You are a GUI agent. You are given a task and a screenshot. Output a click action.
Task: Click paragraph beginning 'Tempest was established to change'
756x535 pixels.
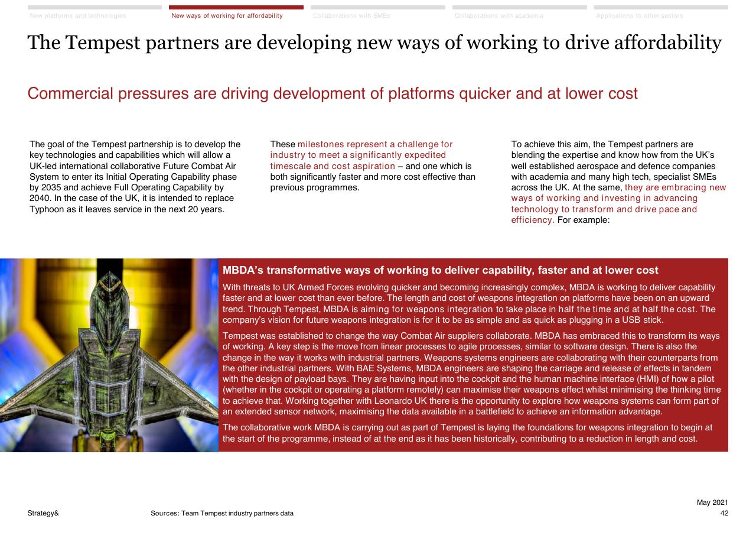[471, 374]
